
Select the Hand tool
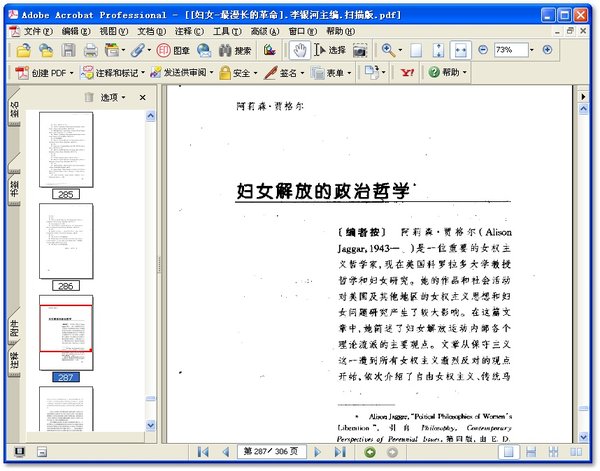300,50
